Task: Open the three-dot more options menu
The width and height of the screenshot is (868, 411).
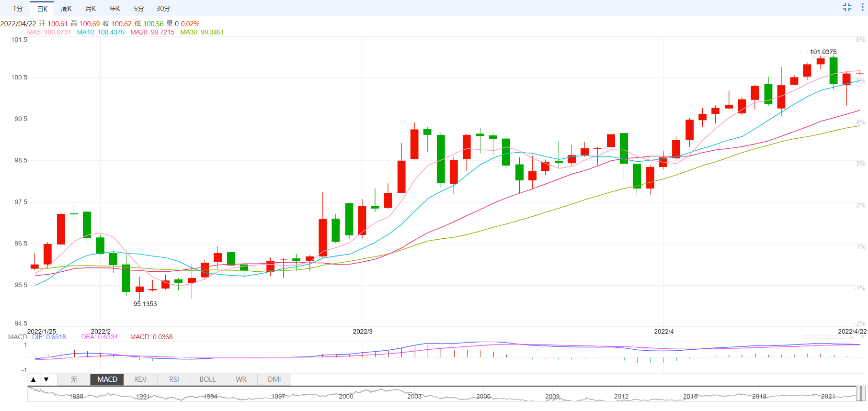Action: [862, 7]
